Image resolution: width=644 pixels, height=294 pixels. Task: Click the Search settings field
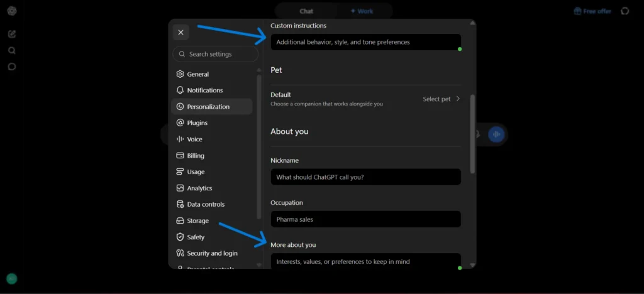pyautogui.click(x=216, y=54)
